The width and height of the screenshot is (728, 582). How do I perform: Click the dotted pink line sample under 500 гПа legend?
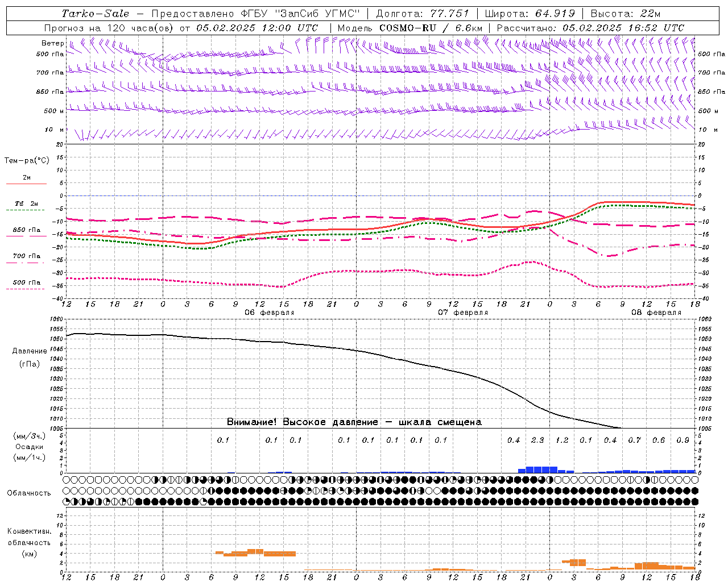tap(26, 289)
